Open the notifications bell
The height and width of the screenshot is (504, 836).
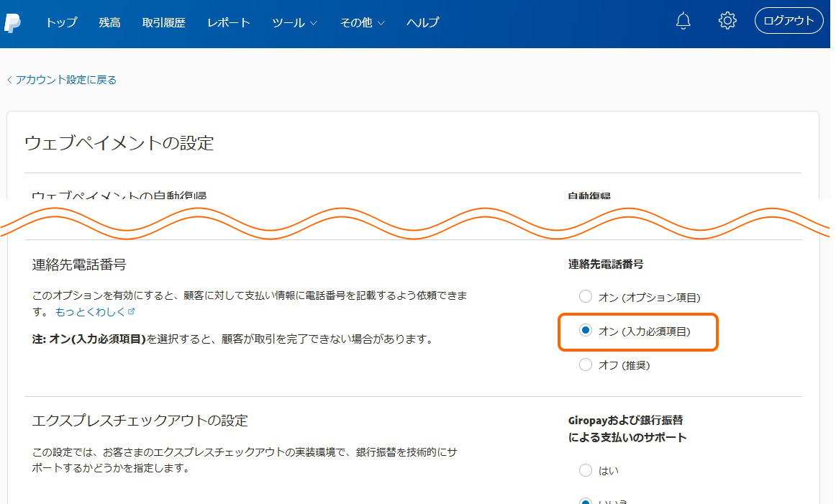[683, 21]
